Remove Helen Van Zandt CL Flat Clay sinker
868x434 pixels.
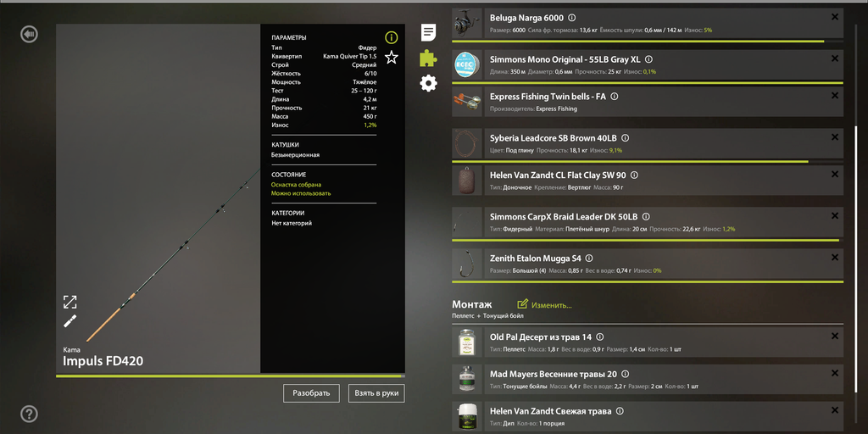click(x=835, y=175)
